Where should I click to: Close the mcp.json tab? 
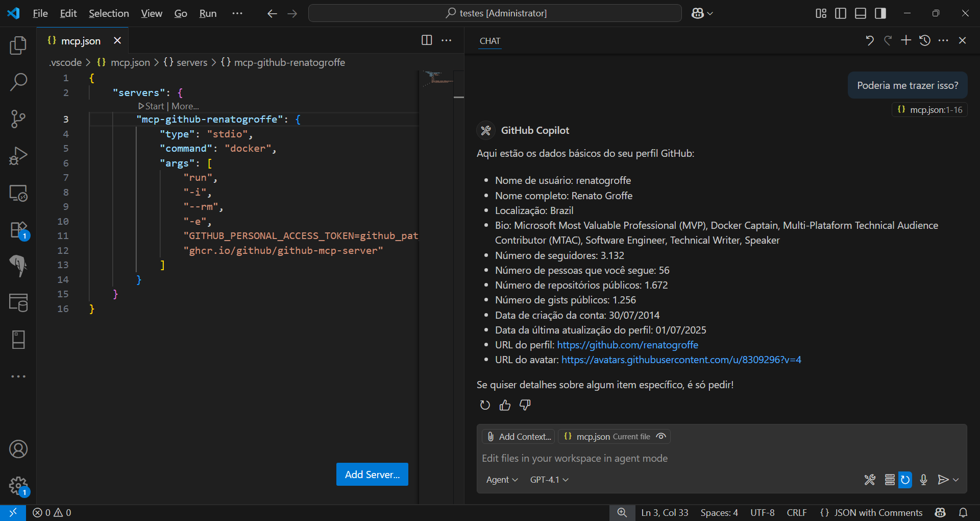pos(117,40)
